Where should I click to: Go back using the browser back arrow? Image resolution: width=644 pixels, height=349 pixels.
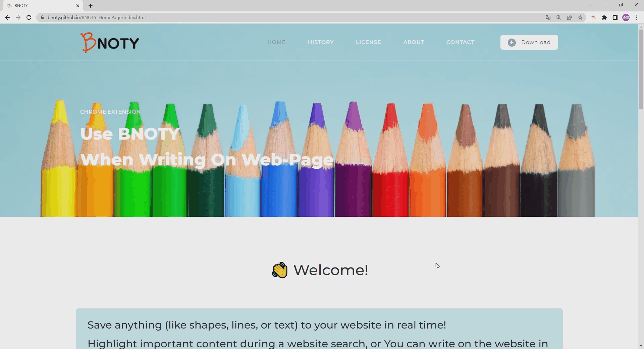point(7,17)
